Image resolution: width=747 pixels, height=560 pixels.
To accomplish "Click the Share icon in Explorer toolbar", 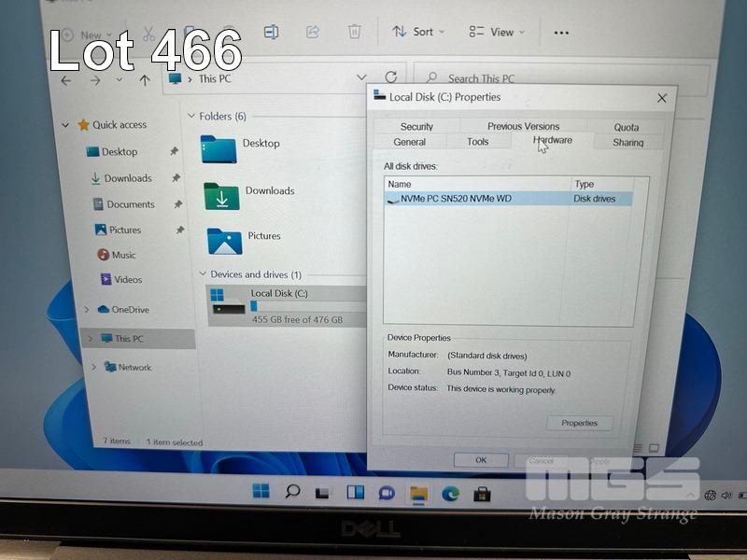I will tap(313, 32).
